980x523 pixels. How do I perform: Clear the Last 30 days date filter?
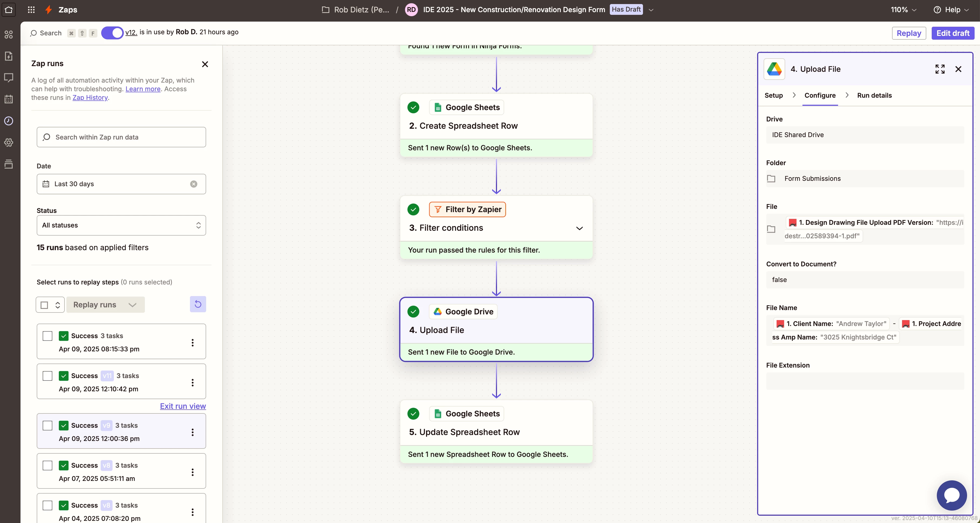coord(194,184)
